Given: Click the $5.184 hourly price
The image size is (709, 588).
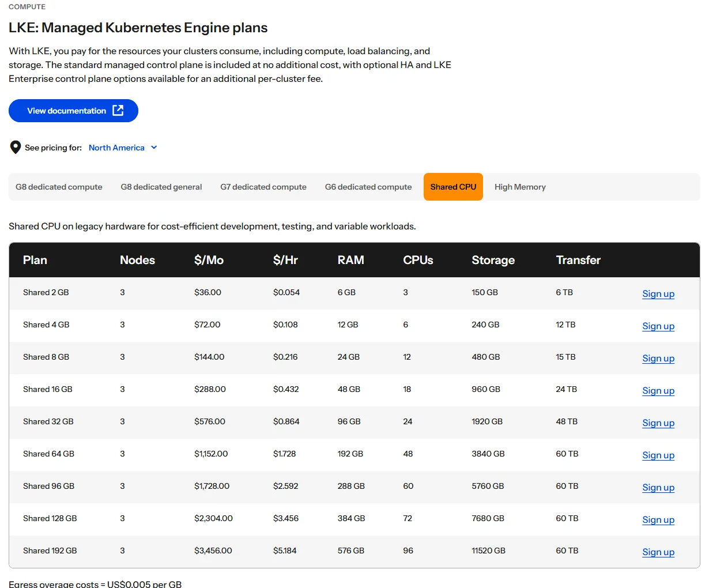Looking at the screenshot, I should point(285,551).
